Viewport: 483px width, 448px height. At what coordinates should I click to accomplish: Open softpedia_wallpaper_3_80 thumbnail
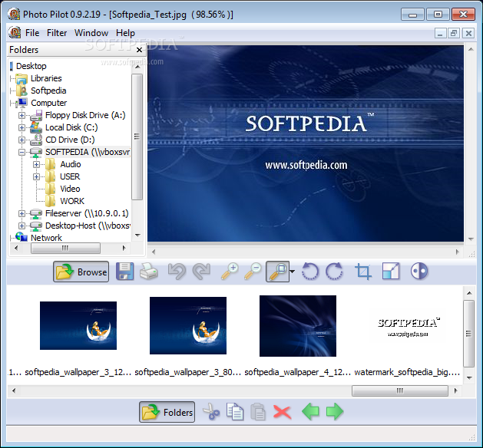pyautogui.click(x=188, y=325)
